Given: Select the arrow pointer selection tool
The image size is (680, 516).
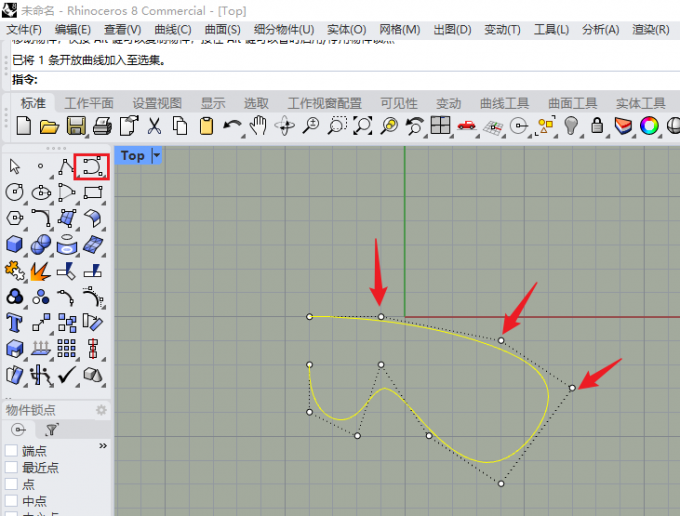Looking at the screenshot, I should pos(14,167).
